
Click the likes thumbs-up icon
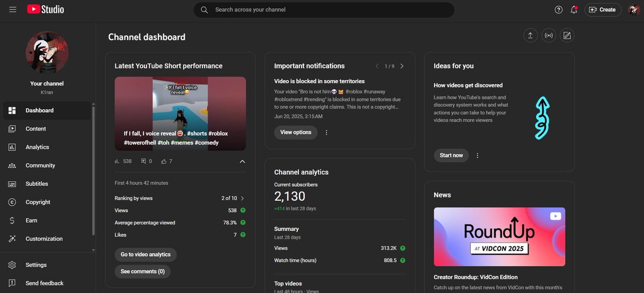(164, 161)
